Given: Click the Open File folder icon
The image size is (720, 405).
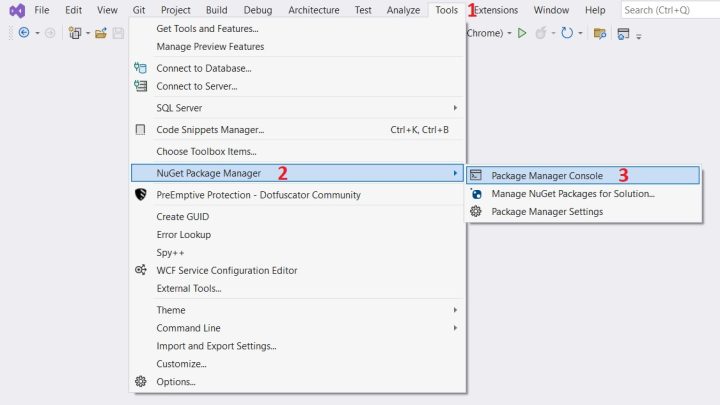Looking at the screenshot, I should point(101,33).
